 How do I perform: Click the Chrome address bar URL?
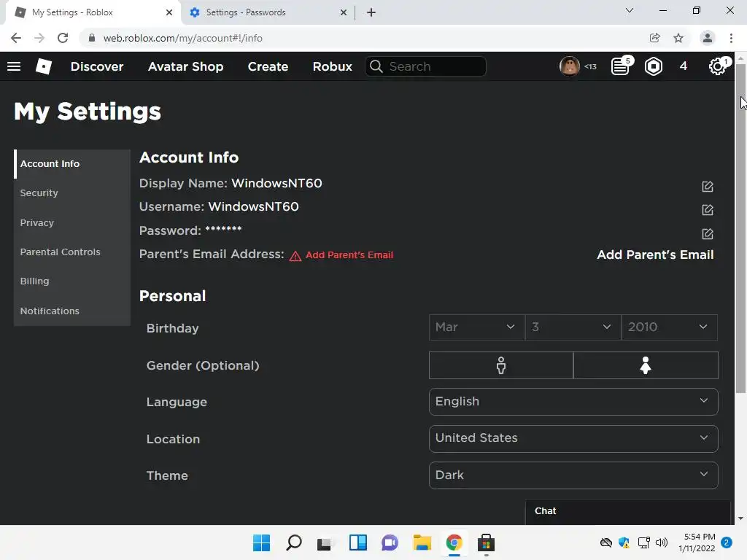pyautogui.click(x=183, y=38)
